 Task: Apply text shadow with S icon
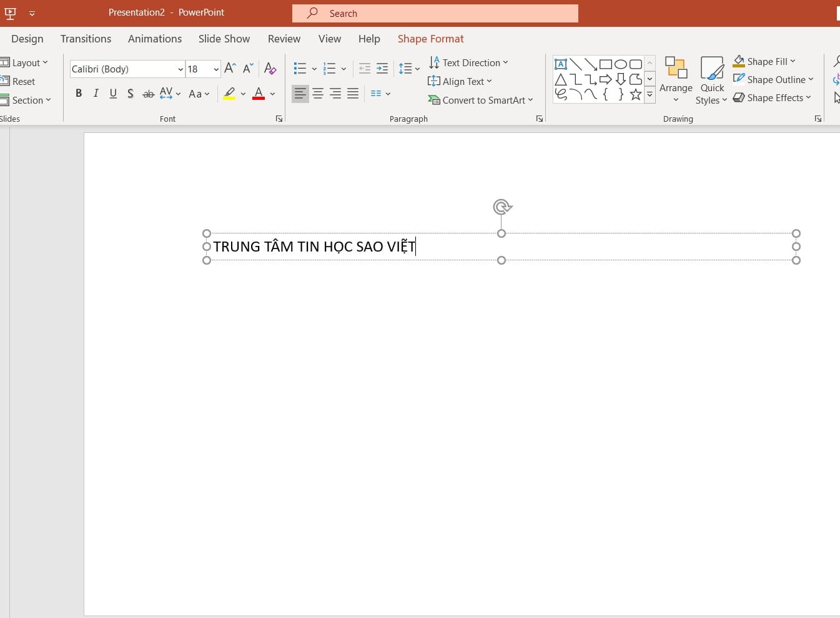(x=130, y=94)
